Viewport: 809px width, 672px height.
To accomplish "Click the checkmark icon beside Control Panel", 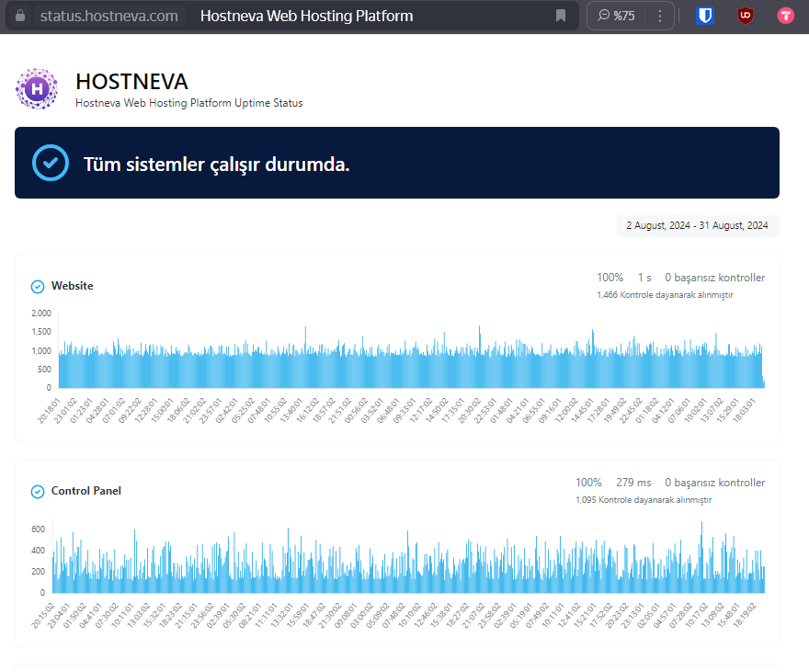I will [x=38, y=492].
